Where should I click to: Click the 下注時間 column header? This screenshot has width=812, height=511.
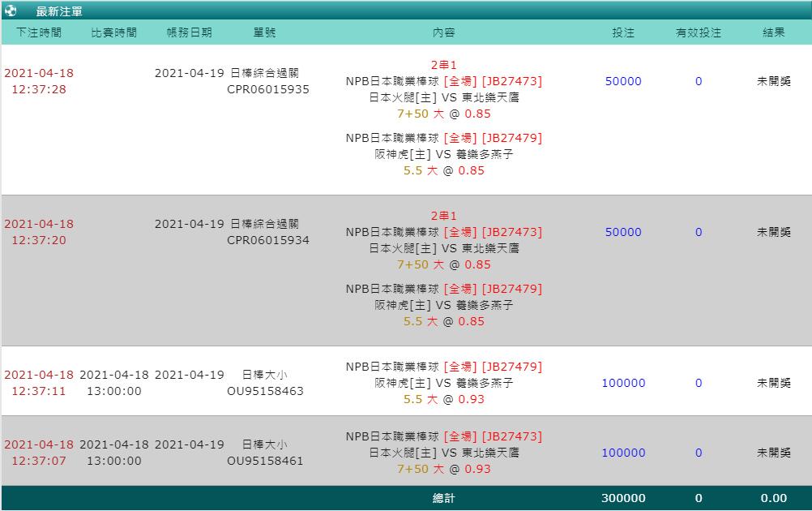point(39,32)
